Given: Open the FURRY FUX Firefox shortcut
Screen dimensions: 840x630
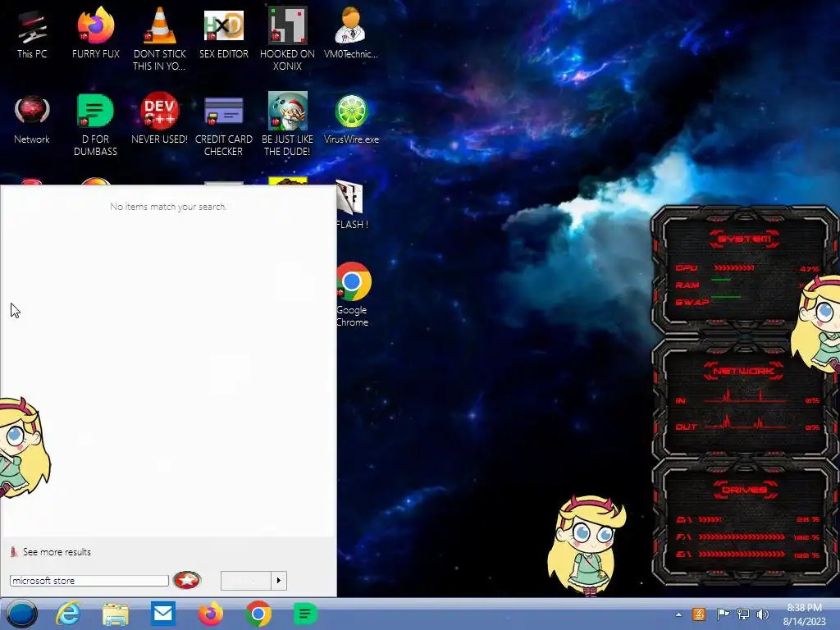Looking at the screenshot, I should [x=95, y=33].
